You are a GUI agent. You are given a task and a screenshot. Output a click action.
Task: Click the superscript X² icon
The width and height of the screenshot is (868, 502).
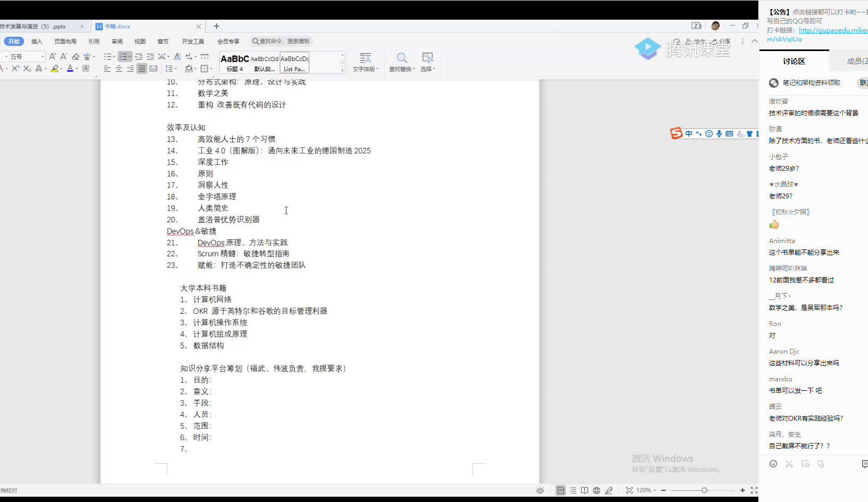(x=15, y=69)
